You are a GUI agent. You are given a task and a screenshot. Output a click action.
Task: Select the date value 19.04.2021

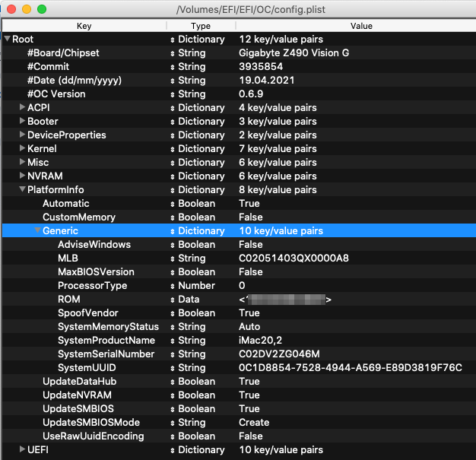tap(267, 80)
